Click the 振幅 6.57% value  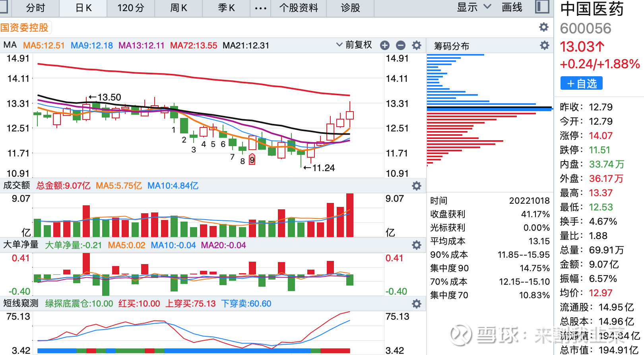[603, 279]
